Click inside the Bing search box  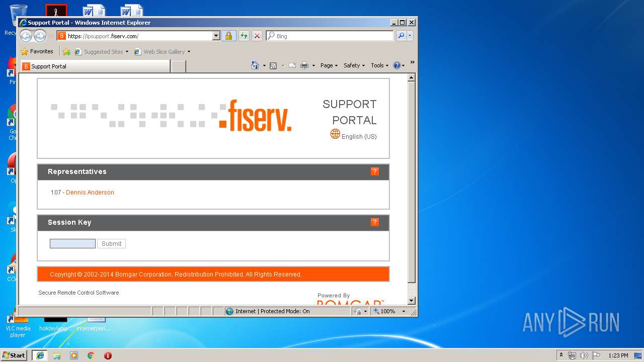[x=334, y=36]
